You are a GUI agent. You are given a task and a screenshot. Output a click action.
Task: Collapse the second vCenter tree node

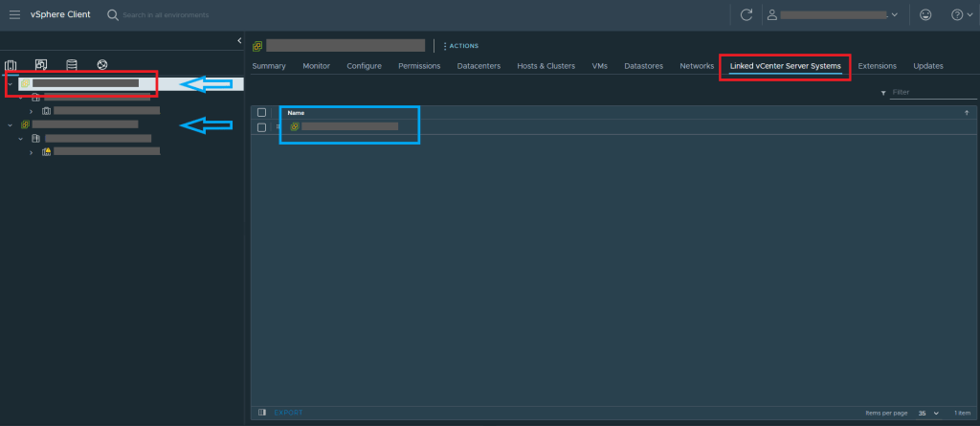11,124
